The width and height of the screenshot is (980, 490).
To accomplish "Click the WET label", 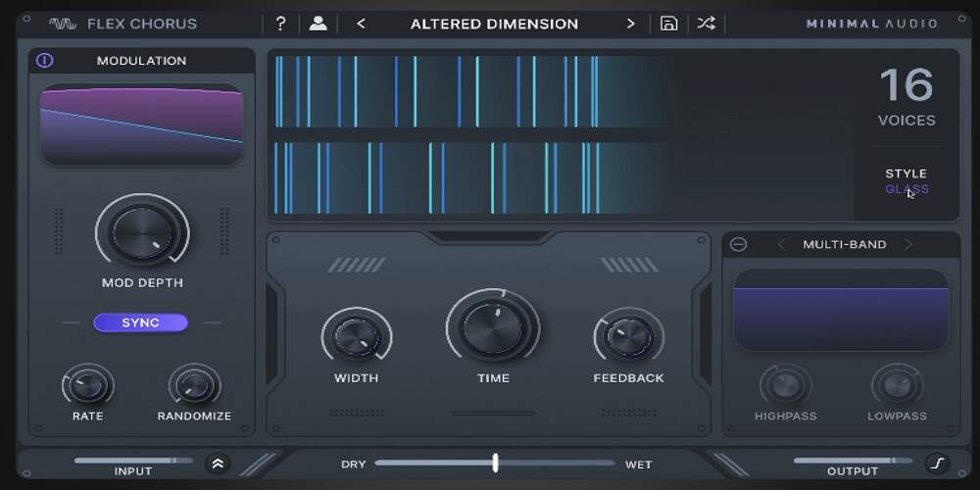I will point(638,465).
